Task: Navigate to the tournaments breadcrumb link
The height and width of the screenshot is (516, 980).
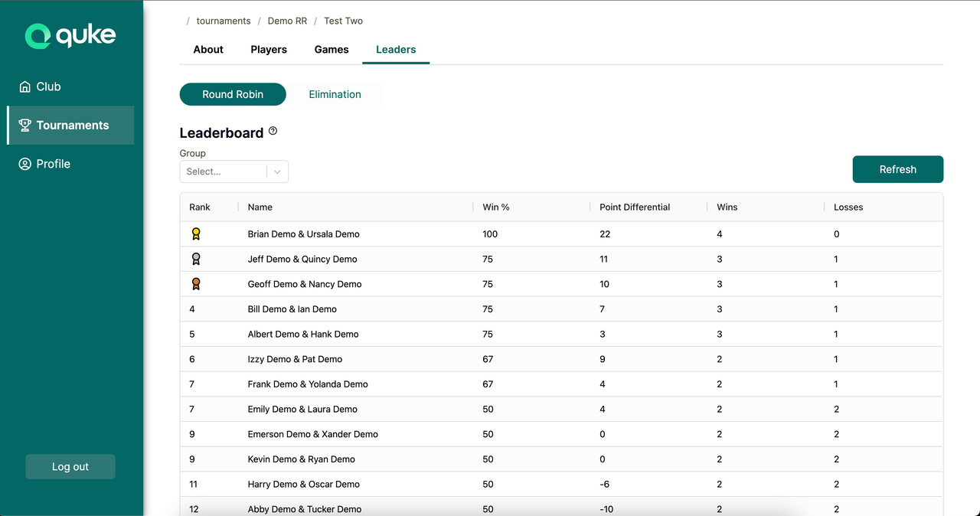Action: 223,21
